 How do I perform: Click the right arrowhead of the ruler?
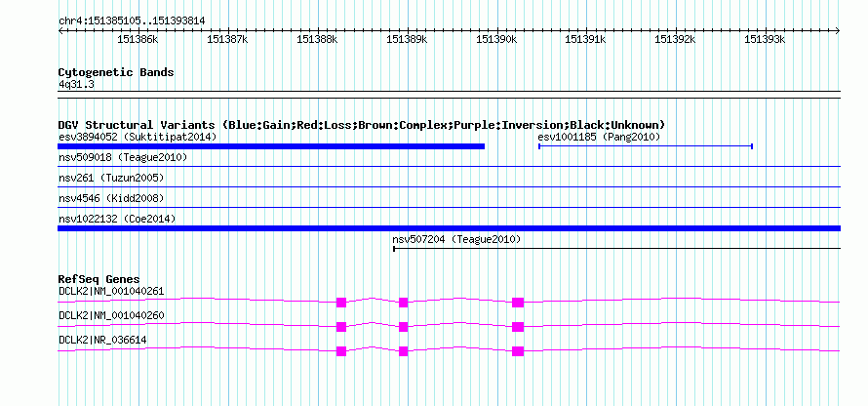click(838, 31)
